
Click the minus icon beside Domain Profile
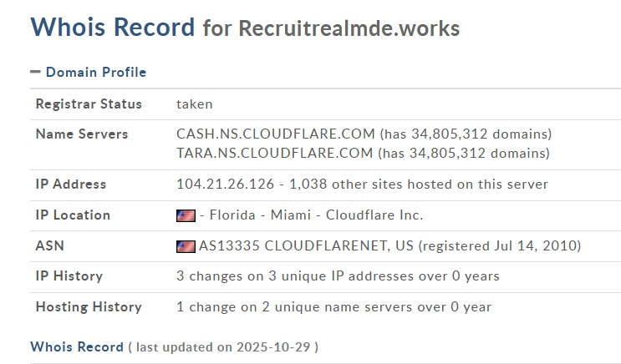tap(35, 73)
